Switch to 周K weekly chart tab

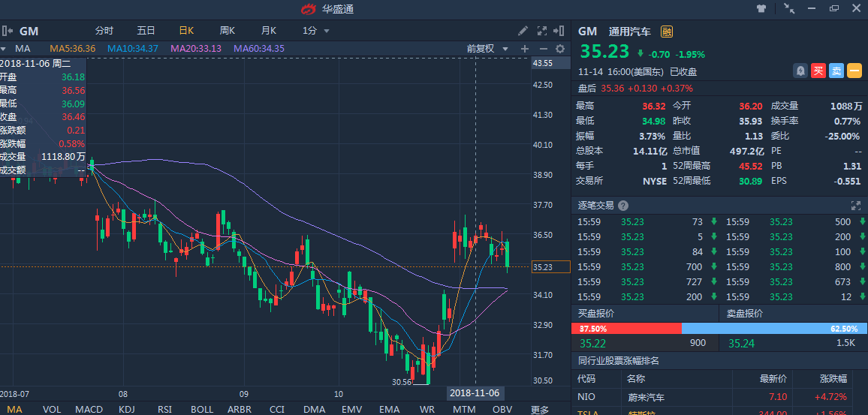[x=227, y=31]
